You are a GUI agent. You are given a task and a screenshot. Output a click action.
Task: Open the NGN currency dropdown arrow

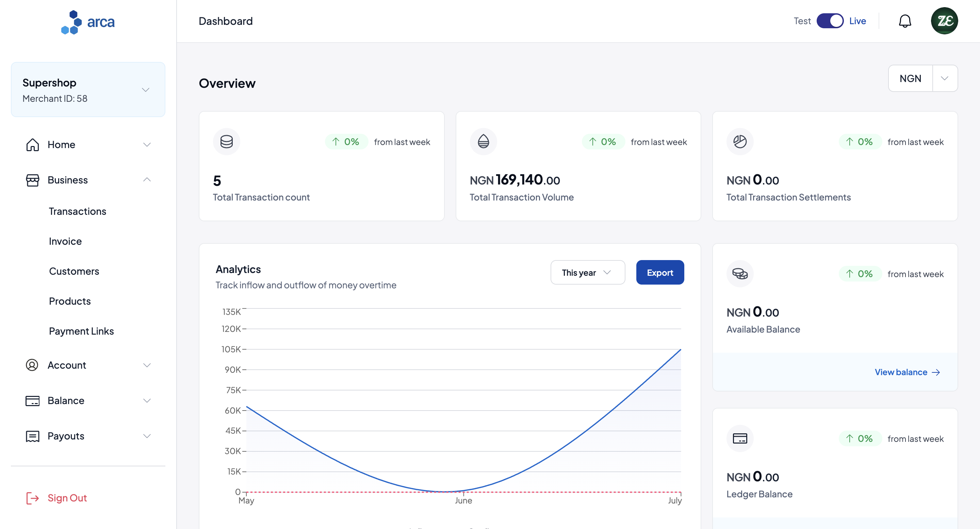click(x=945, y=78)
